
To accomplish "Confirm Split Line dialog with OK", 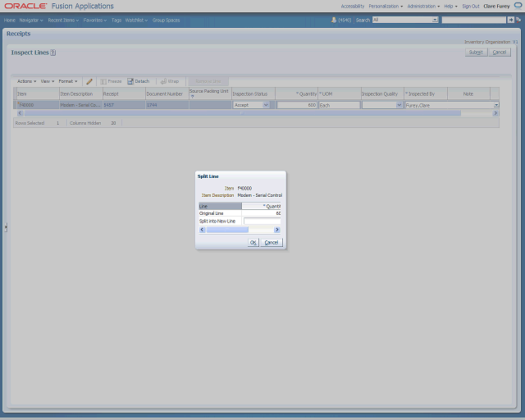I will [253, 243].
